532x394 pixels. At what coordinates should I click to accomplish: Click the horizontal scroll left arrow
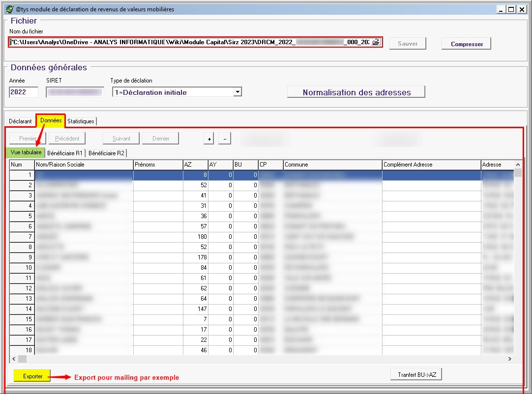pos(14,359)
